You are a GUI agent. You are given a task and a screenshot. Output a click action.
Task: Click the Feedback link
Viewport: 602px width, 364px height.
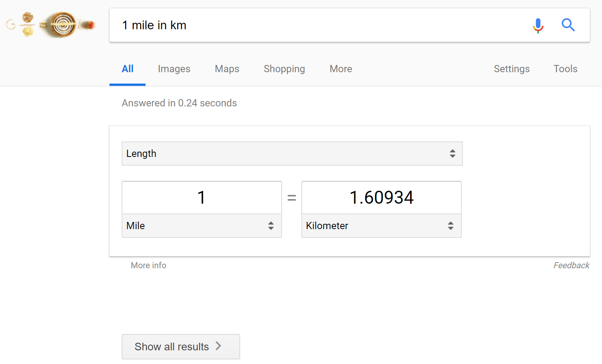571,265
